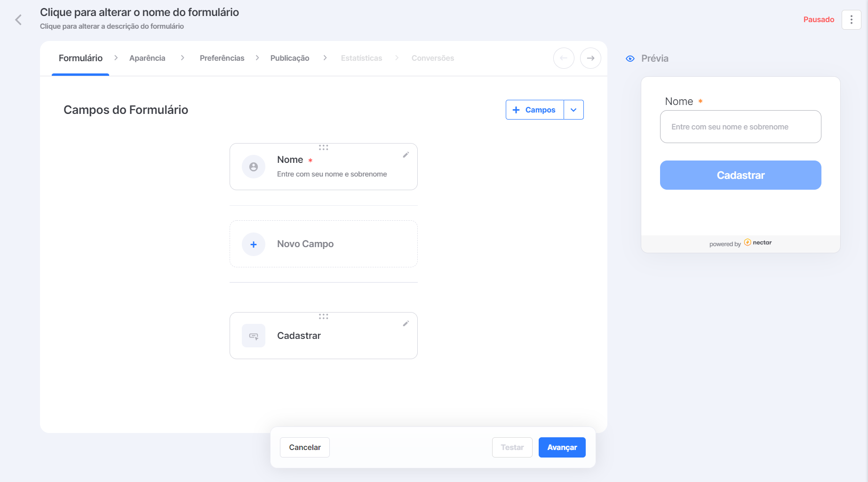This screenshot has width=868, height=482.
Task: Add a Novo Campo card
Action: (324, 244)
